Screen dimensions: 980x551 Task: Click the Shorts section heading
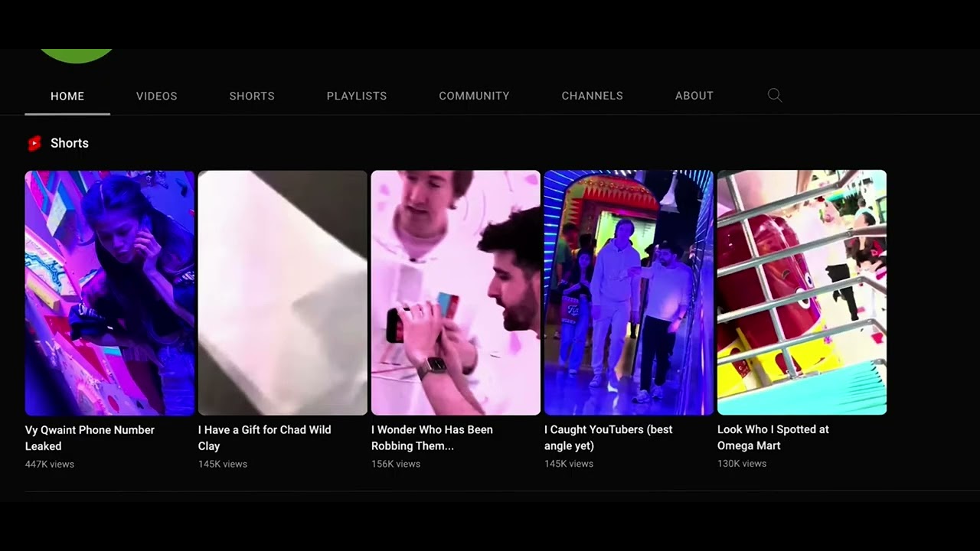click(x=70, y=143)
